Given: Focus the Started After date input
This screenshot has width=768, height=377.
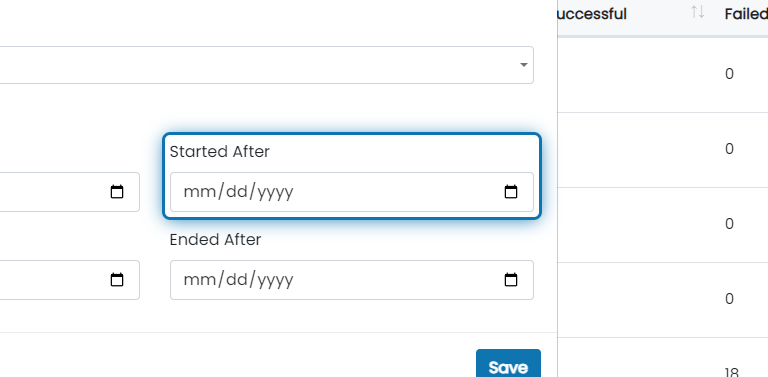Looking at the screenshot, I should pyautogui.click(x=352, y=192).
